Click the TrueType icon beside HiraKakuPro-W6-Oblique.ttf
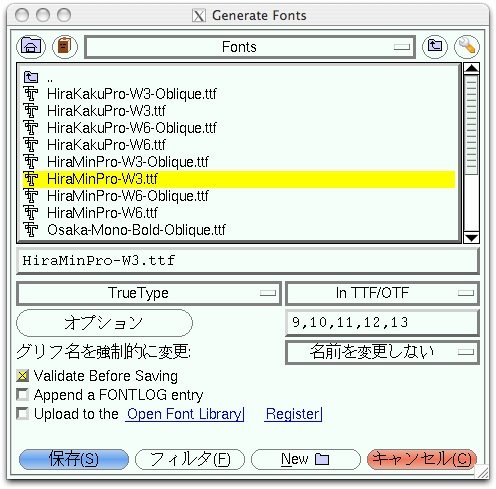 click(x=31, y=128)
